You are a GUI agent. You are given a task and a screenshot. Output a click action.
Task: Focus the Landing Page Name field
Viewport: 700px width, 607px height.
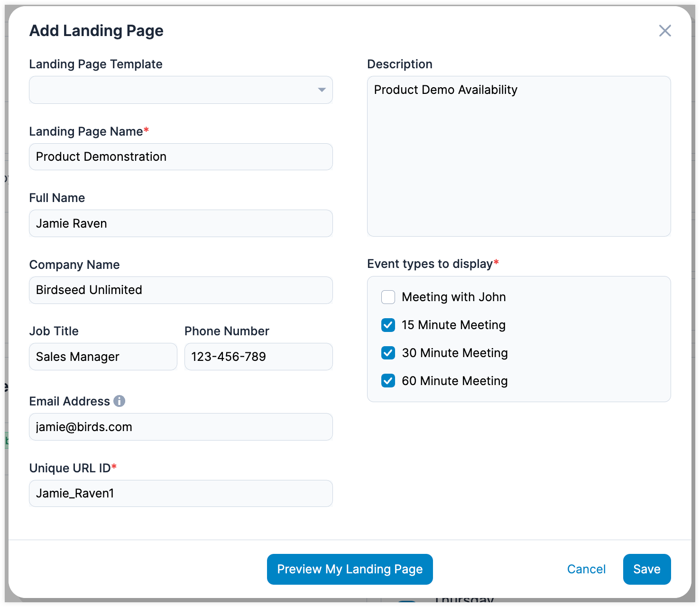pos(181,157)
